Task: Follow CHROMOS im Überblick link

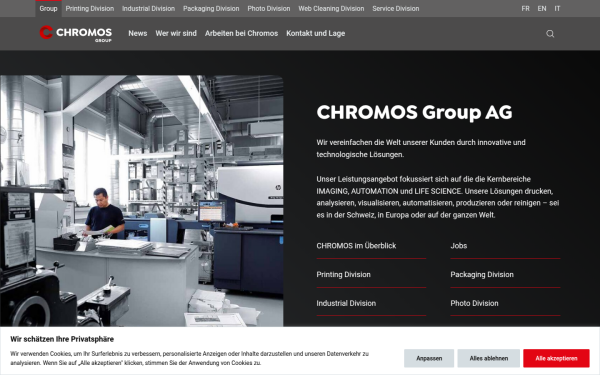Action: pos(371,246)
